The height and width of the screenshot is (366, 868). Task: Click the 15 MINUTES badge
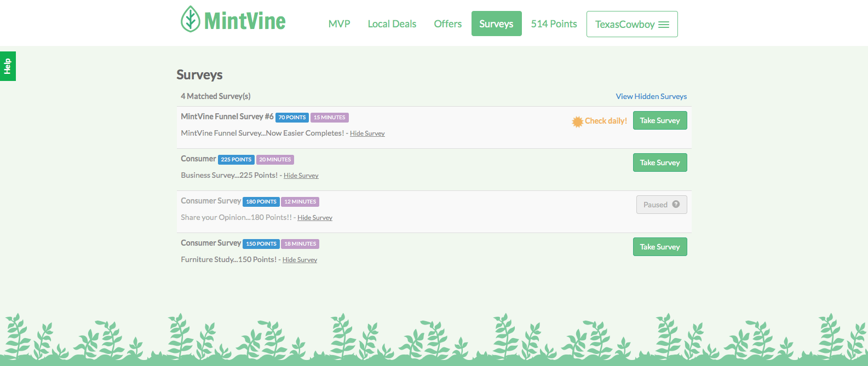(330, 118)
